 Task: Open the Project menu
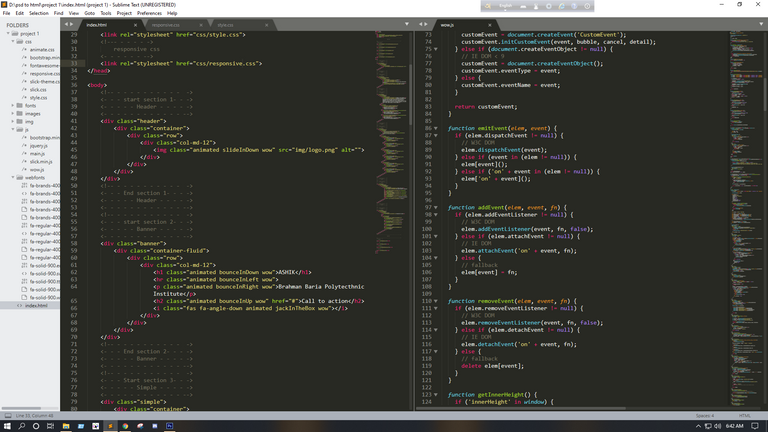point(124,13)
